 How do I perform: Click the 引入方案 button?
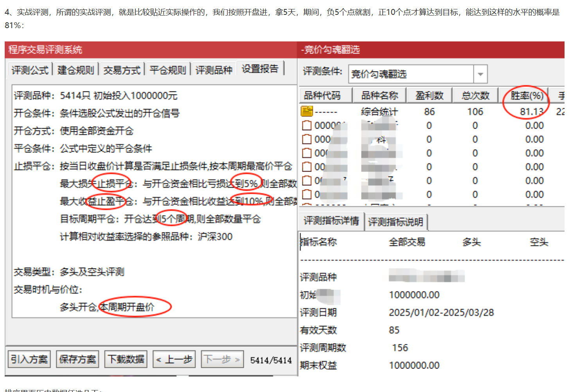tap(29, 359)
